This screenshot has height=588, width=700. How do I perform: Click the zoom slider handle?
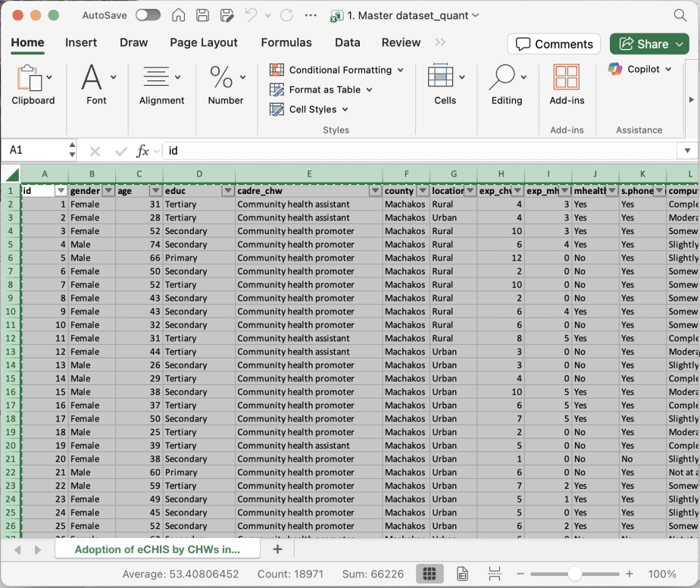pos(575,574)
